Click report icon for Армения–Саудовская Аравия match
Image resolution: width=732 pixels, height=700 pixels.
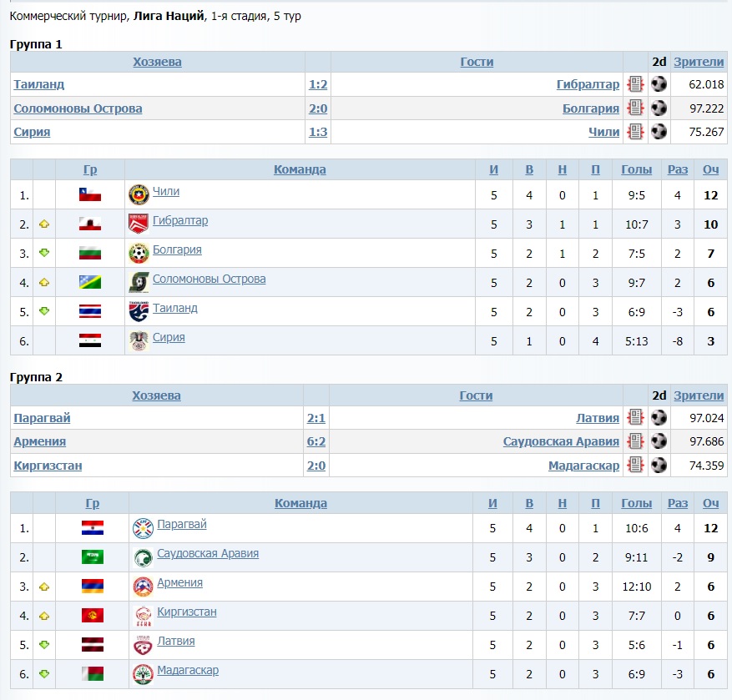(x=635, y=441)
